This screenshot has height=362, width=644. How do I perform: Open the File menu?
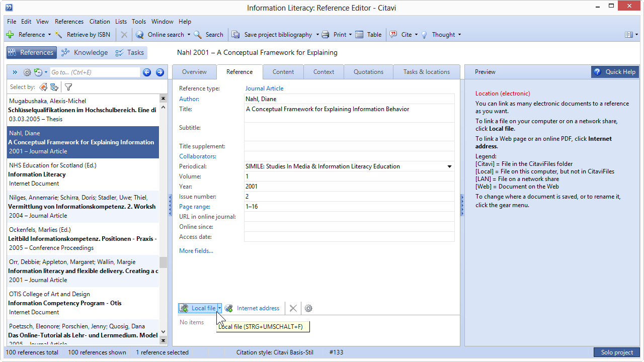(x=12, y=22)
